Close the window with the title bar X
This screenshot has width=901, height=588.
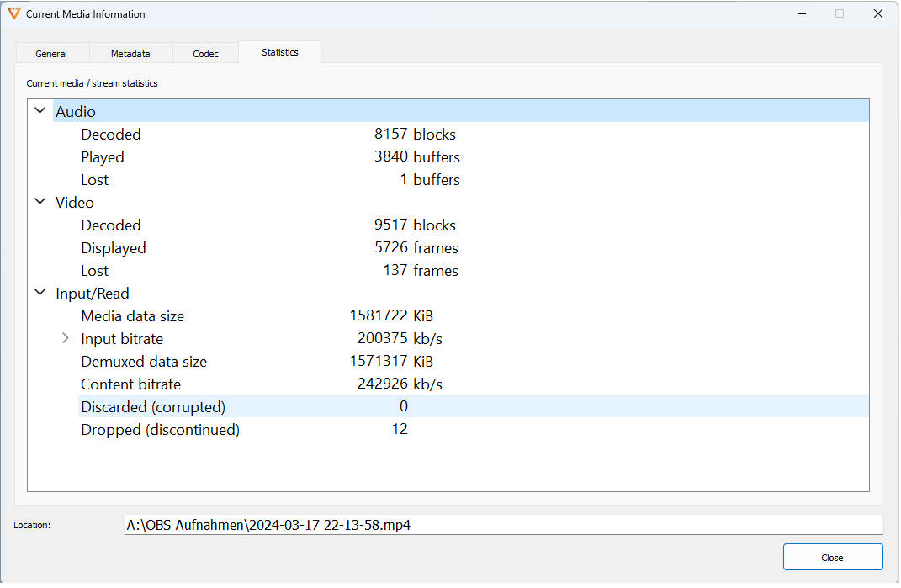[x=877, y=14]
